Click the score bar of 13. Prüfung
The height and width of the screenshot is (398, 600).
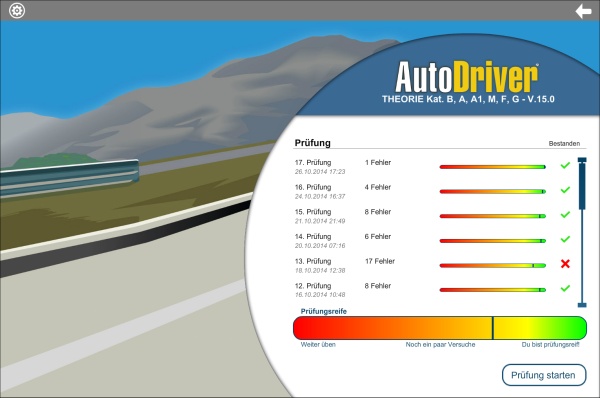pos(493,266)
